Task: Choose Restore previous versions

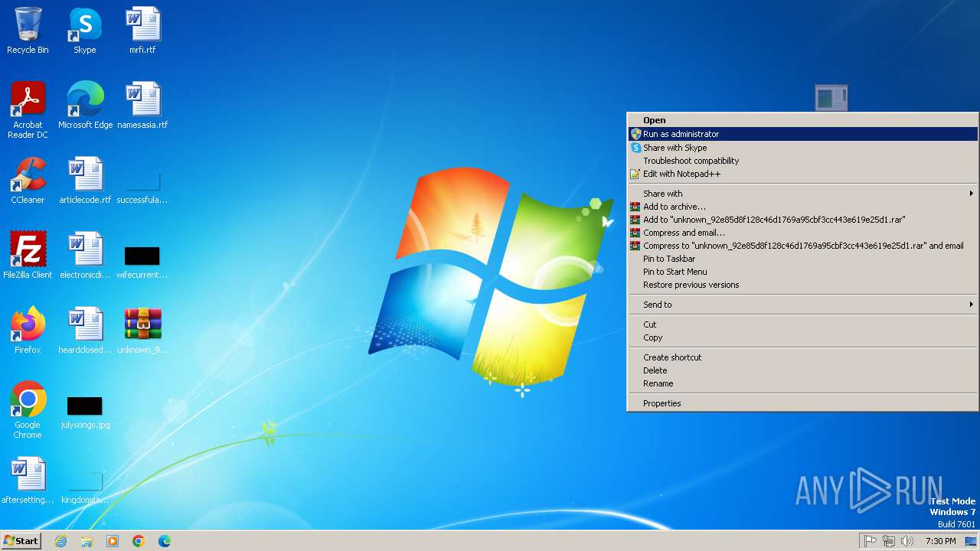Action: (x=802, y=285)
